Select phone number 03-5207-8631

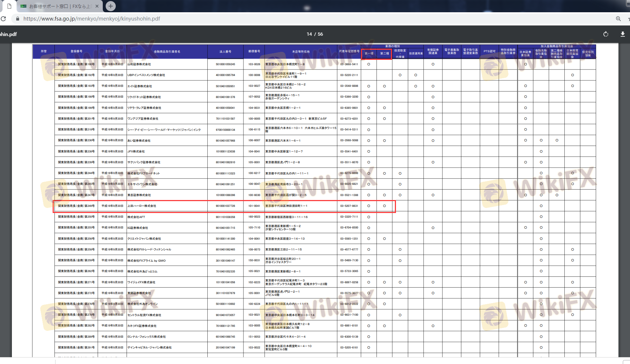pos(349,206)
